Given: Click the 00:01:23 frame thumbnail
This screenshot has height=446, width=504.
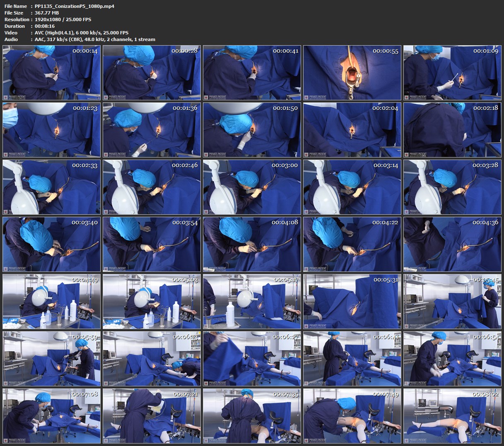Looking at the screenshot, I should pos(51,130).
